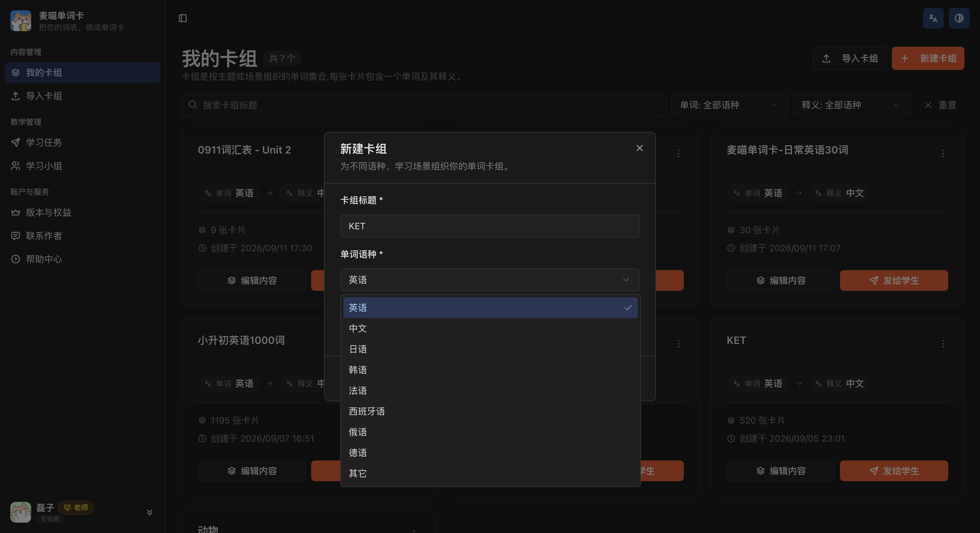Viewport: 980px width, 533px height.
Task: Select 其它 in the language list
Action: 490,473
